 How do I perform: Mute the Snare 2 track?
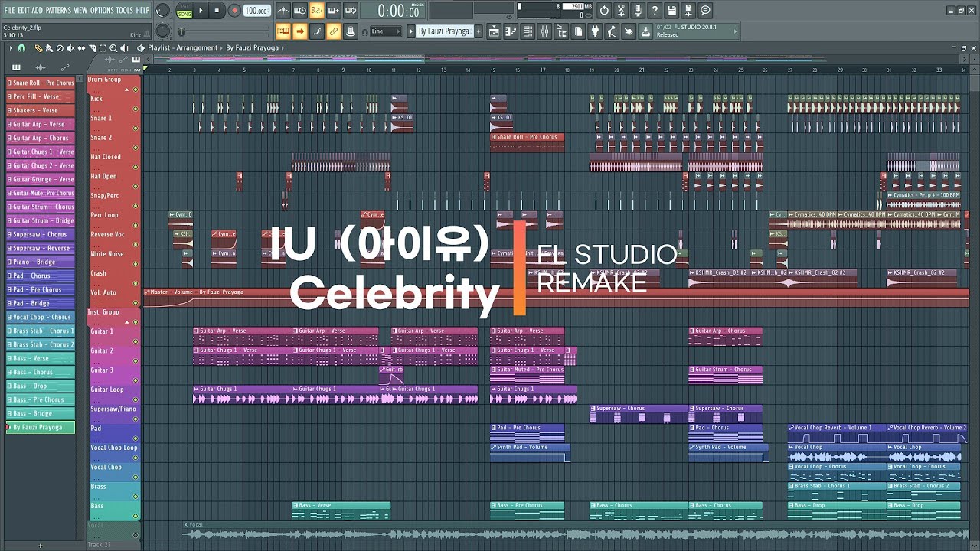[x=136, y=148]
